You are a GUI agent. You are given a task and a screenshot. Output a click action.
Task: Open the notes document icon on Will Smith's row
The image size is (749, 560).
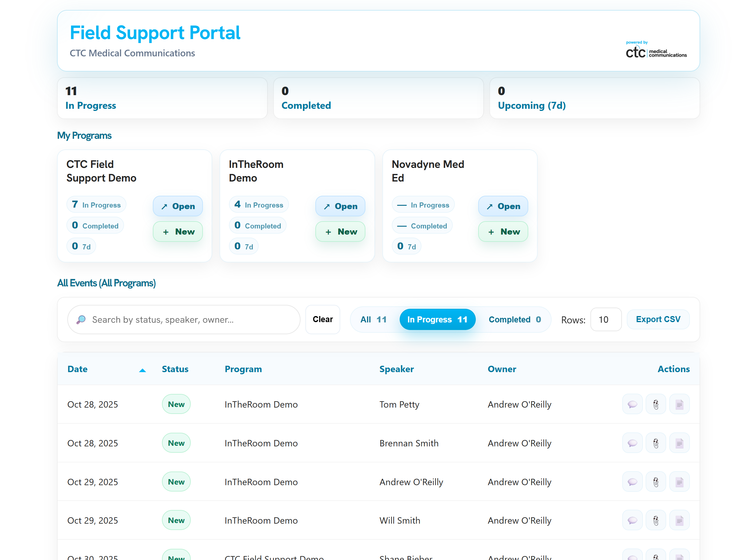click(x=679, y=520)
